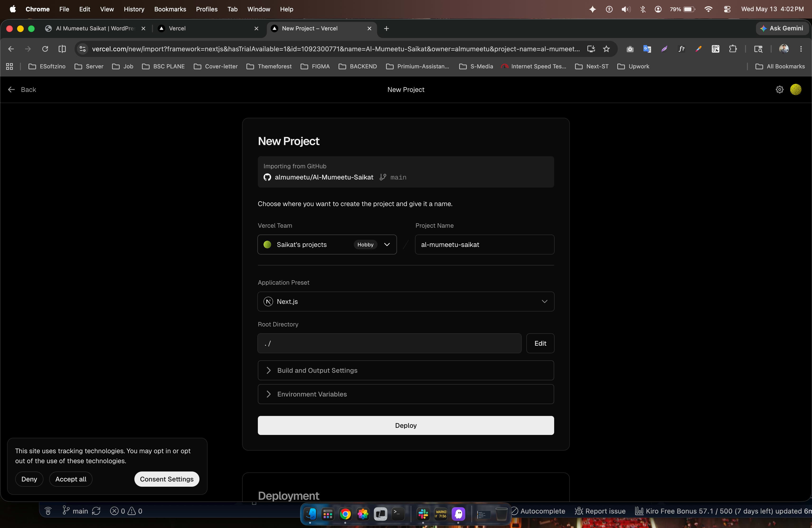The width and height of the screenshot is (812, 528).
Task: Open the Application Preset Next.js dropdown
Action: pos(406,302)
